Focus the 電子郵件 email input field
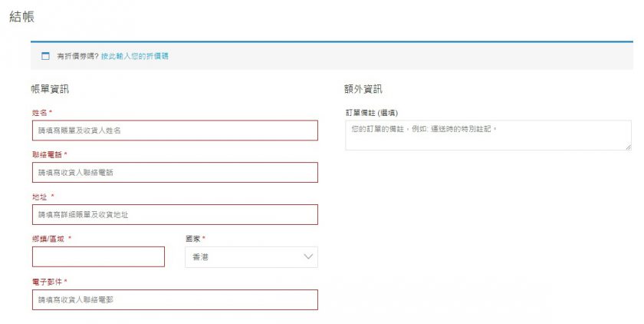 click(175, 299)
